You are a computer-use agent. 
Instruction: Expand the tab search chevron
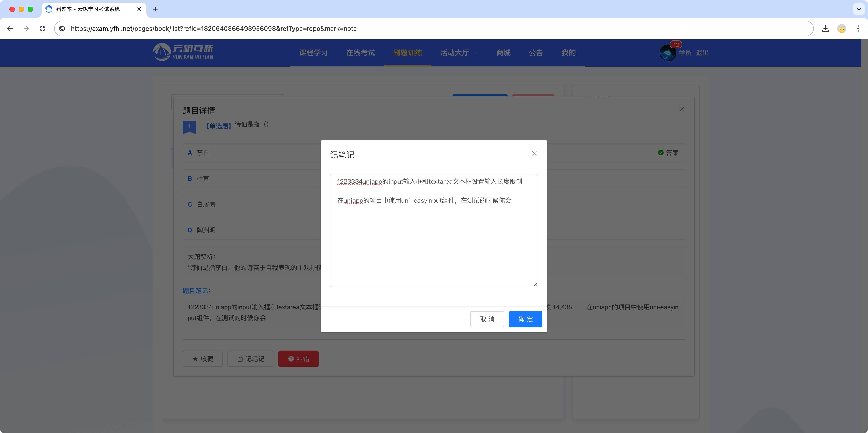pyautogui.click(x=859, y=9)
